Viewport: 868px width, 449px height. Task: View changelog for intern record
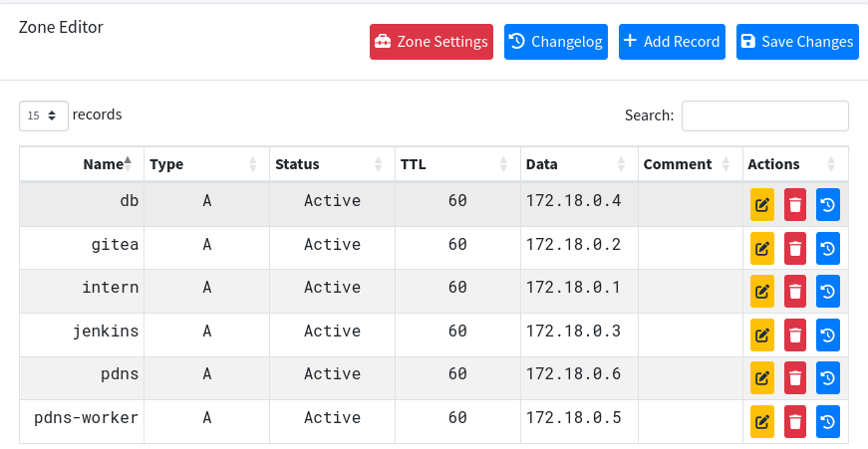tap(827, 292)
